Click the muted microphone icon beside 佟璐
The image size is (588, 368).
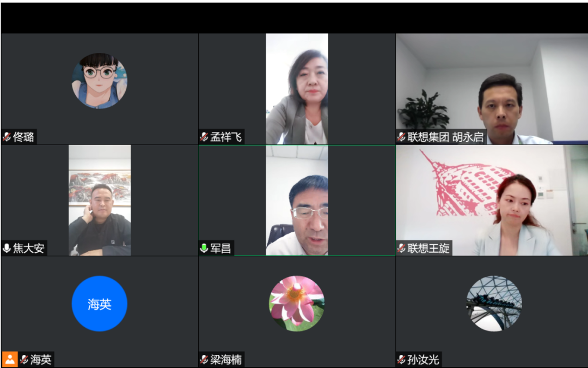[7, 137]
